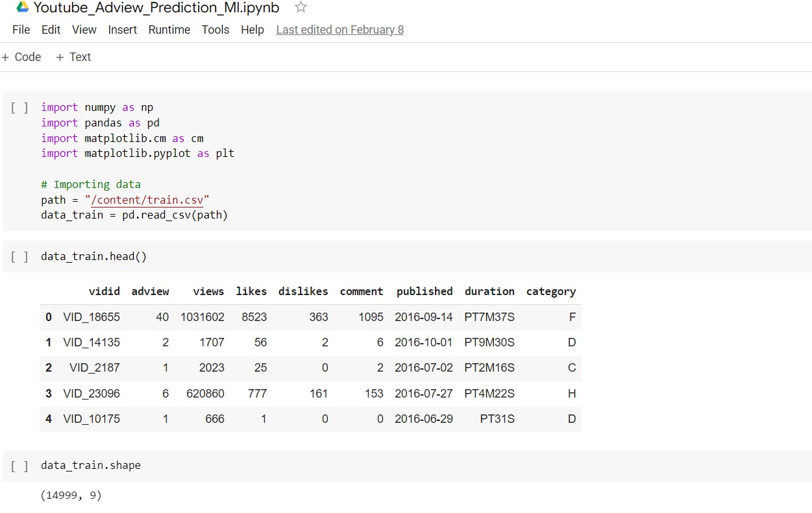Click the notebook title to rename it
Viewport: 812px width, 513px height.
[156, 8]
